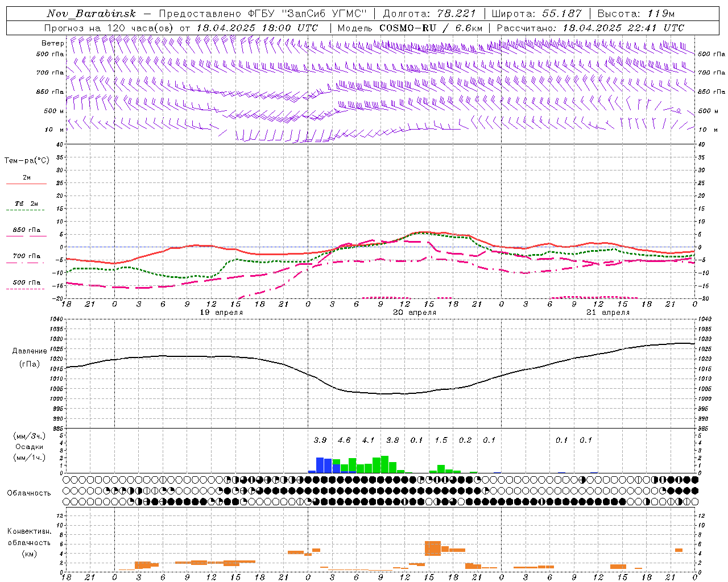
Task: Click the 'Предоставлено ФГБУ "ЗапСиб УГМС"' header text
Action: [263, 14]
